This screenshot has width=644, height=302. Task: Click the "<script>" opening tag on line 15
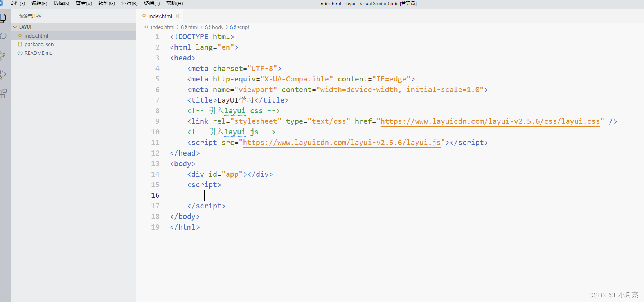204,185
